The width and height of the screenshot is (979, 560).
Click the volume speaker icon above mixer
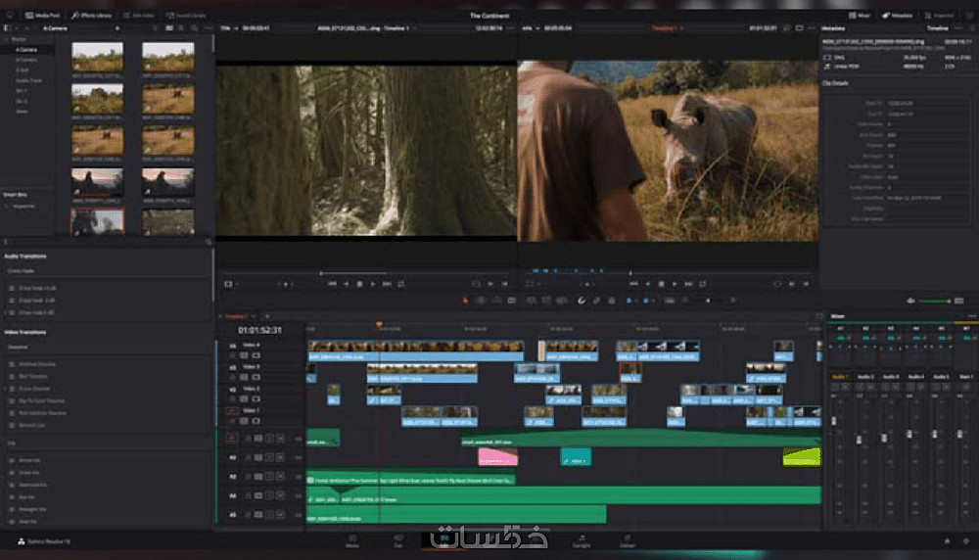click(x=909, y=301)
